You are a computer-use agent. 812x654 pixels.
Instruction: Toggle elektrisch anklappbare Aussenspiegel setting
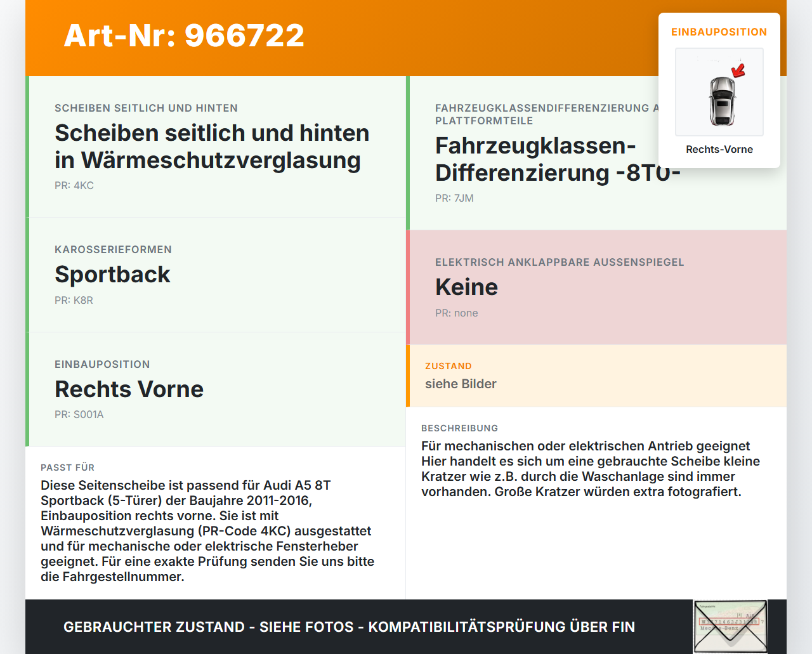pos(596,287)
